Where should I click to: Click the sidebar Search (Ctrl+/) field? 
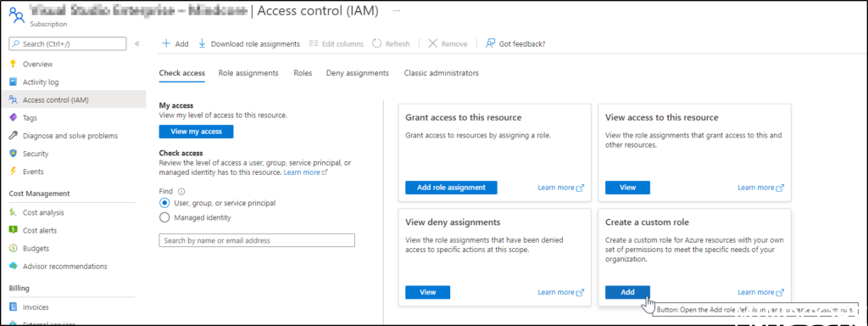68,44
